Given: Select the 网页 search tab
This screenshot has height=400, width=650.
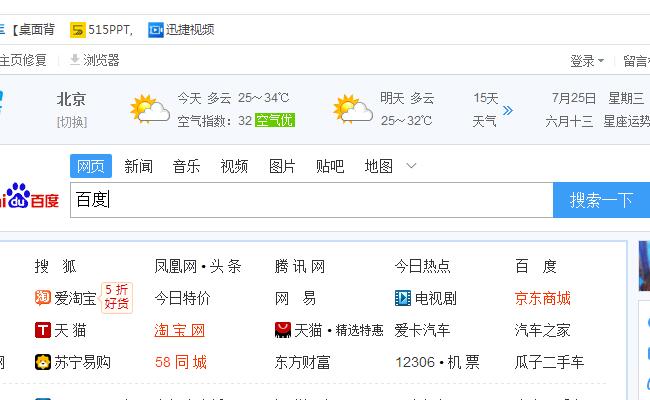Looking at the screenshot, I should (91, 166).
